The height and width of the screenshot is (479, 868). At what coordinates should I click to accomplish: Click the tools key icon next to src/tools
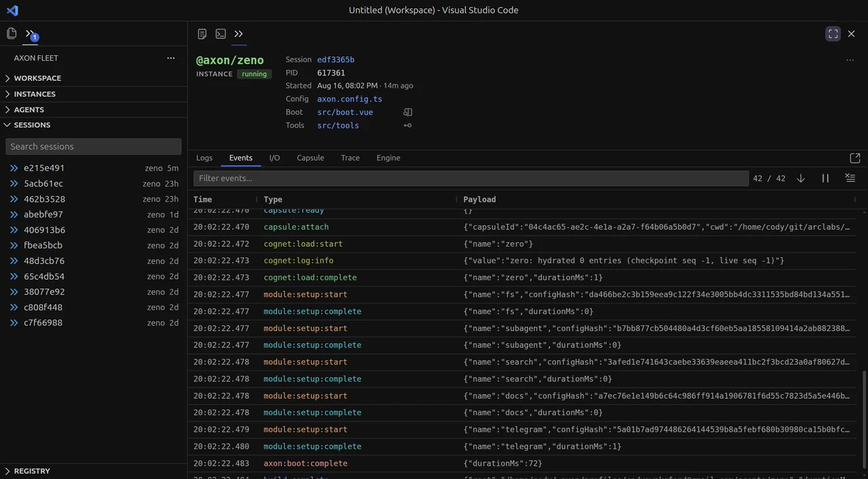(408, 126)
